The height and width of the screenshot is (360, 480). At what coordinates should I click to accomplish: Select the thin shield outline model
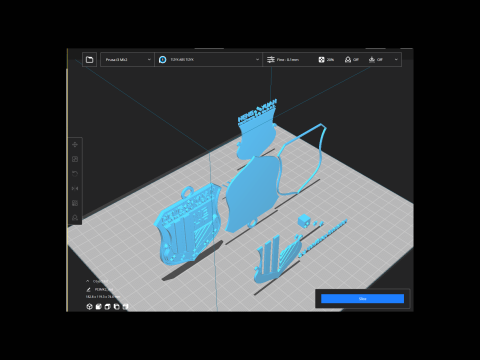point(320,147)
